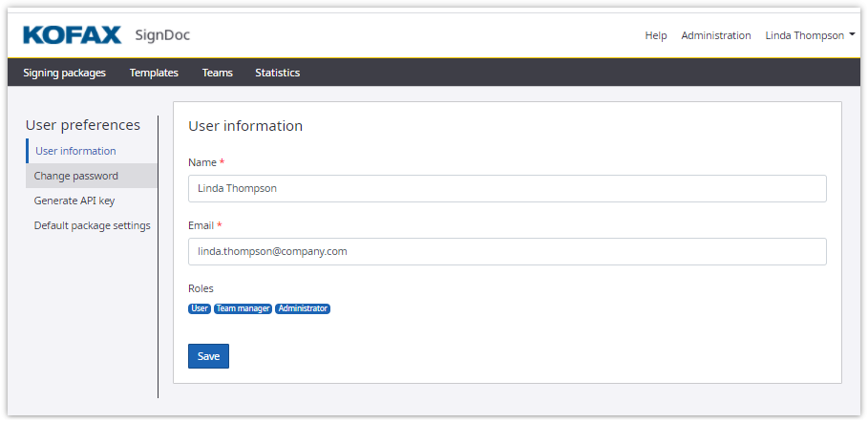Image resolution: width=868 pixels, height=423 pixels.
Task: Click the User role badge
Action: pyautogui.click(x=200, y=308)
